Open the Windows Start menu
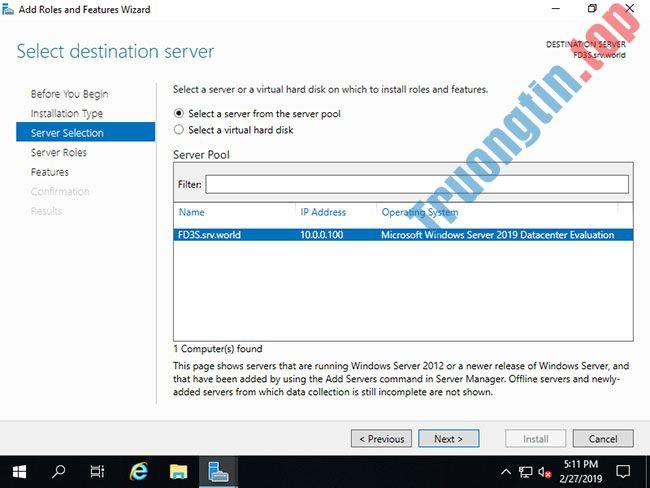Image resolution: width=650 pixels, height=488 pixels. click(x=19, y=472)
